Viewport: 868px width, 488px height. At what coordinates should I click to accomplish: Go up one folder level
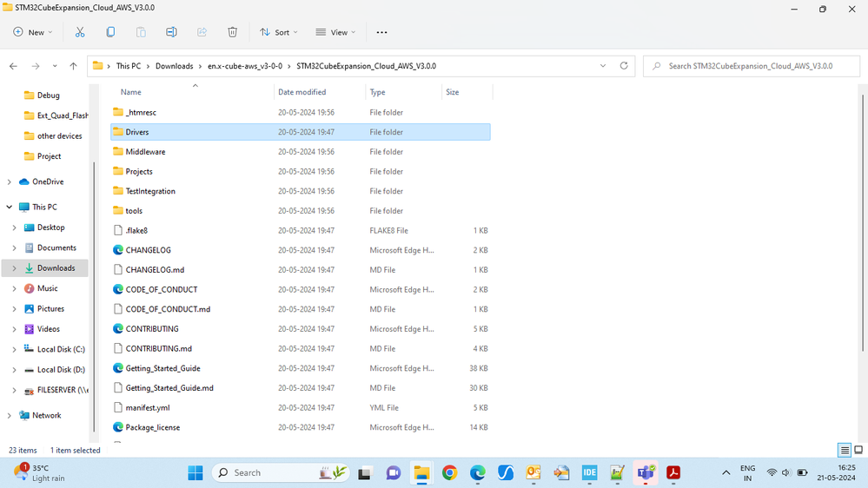tap(73, 66)
